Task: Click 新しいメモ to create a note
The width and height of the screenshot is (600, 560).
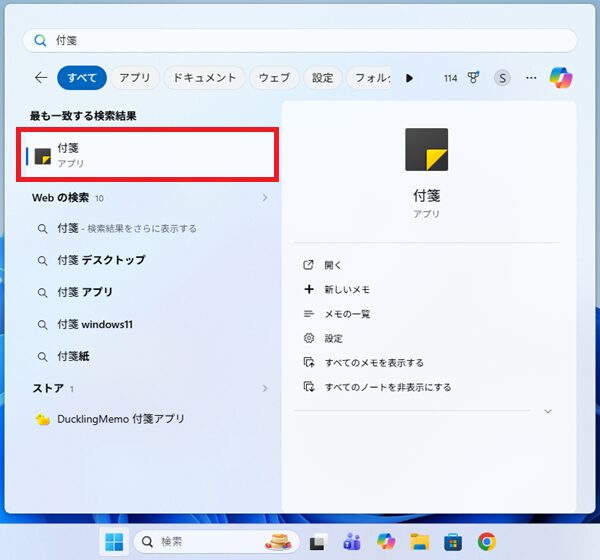Action: point(347,290)
